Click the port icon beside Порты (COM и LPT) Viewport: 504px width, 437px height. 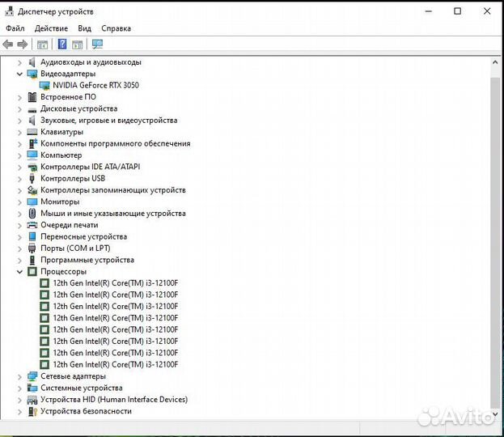[32, 248]
